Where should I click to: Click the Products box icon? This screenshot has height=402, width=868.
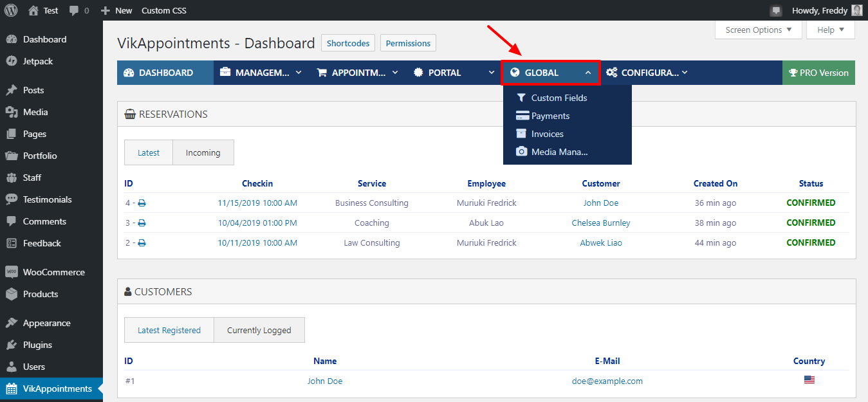click(12, 294)
